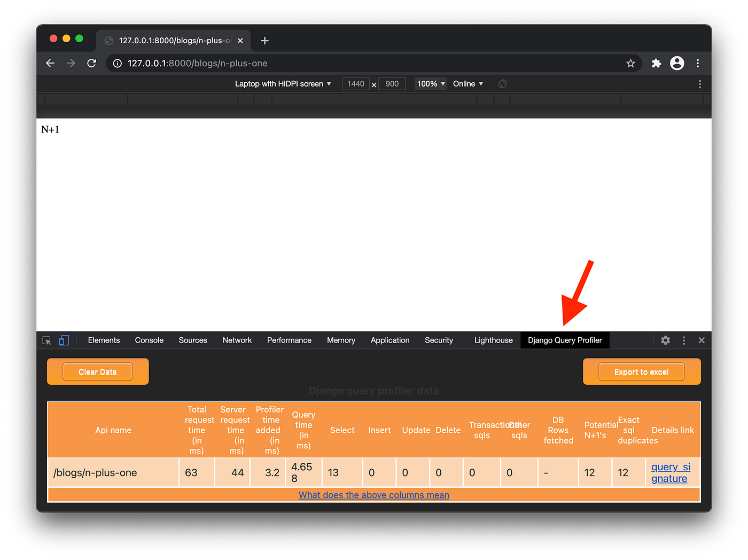This screenshot has width=748, height=560.
Task: Bookmark this page with the star
Action: coord(630,63)
